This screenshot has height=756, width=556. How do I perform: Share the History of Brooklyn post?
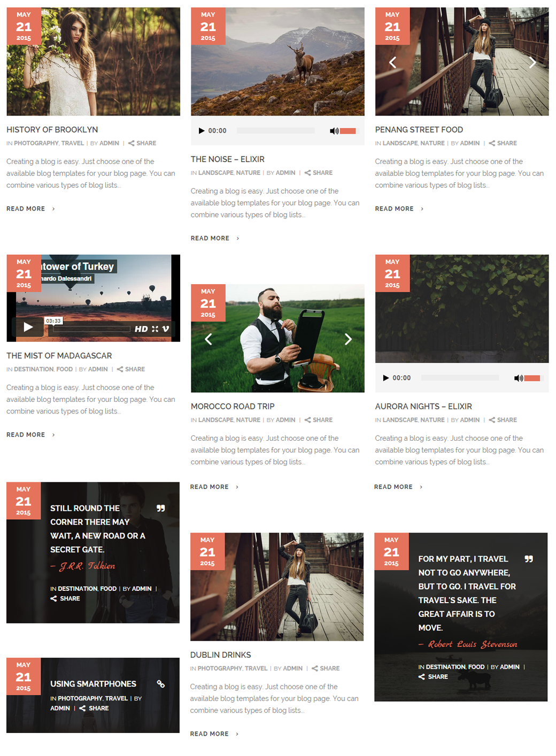click(x=142, y=143)
